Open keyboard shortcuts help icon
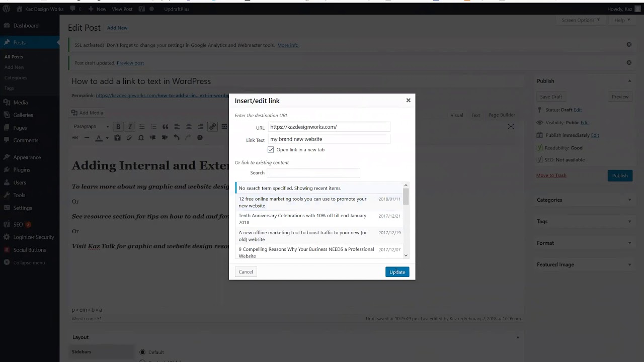The image size is (644, 362). (200, 138)
